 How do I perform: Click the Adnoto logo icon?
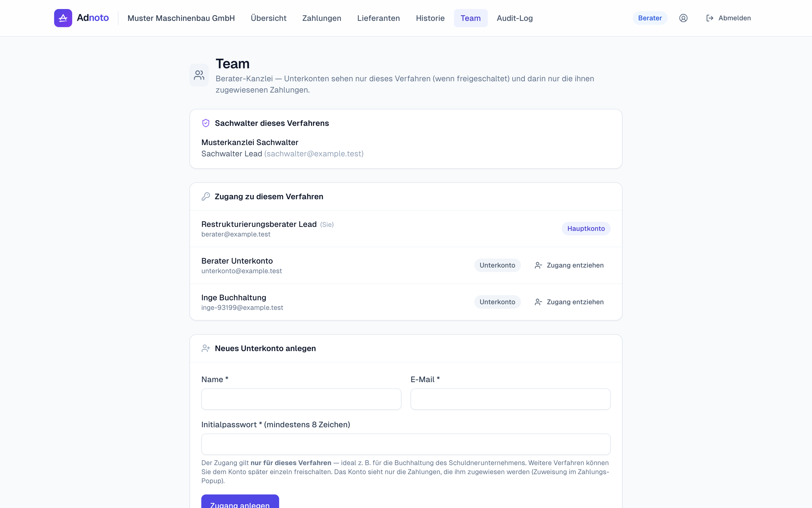[x=63, y=18]
